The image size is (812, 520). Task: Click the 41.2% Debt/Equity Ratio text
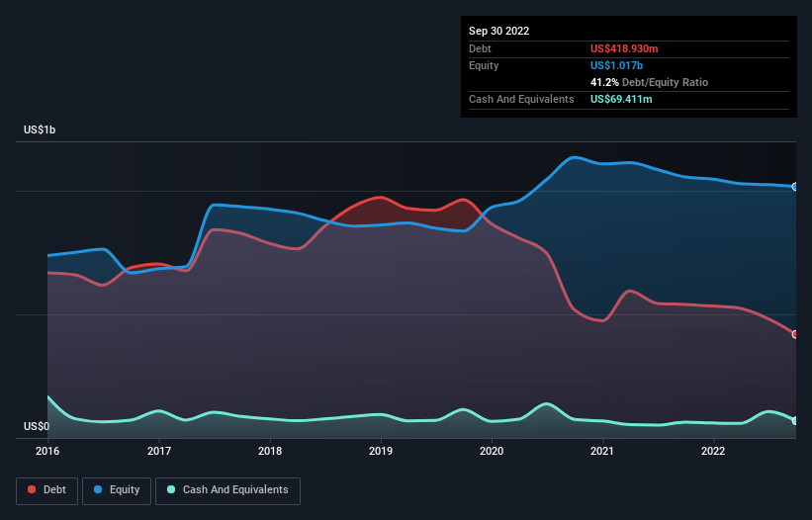(649, 82)
